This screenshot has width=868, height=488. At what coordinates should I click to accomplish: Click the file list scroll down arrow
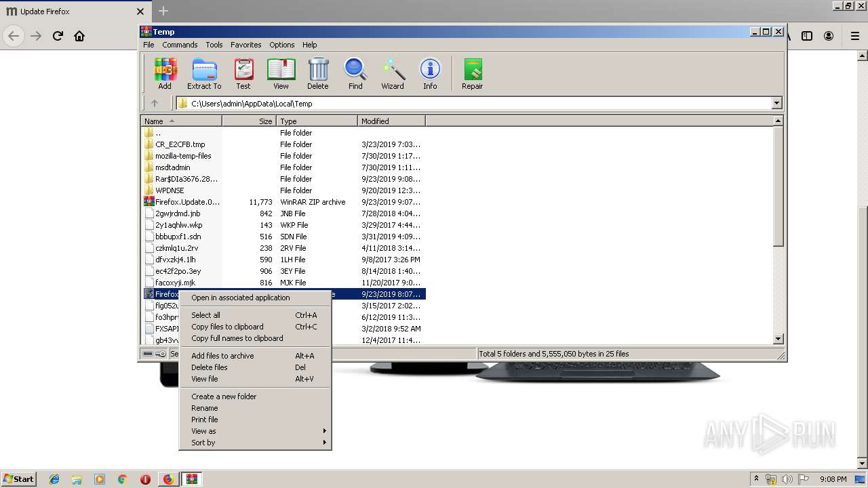pos(778,339)
